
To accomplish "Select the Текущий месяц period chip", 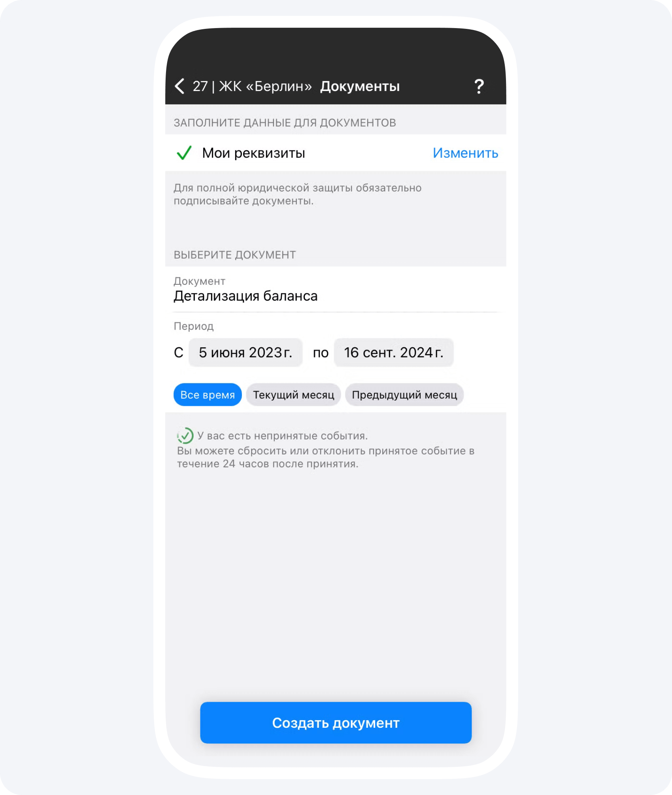I will tap(293, 395).
